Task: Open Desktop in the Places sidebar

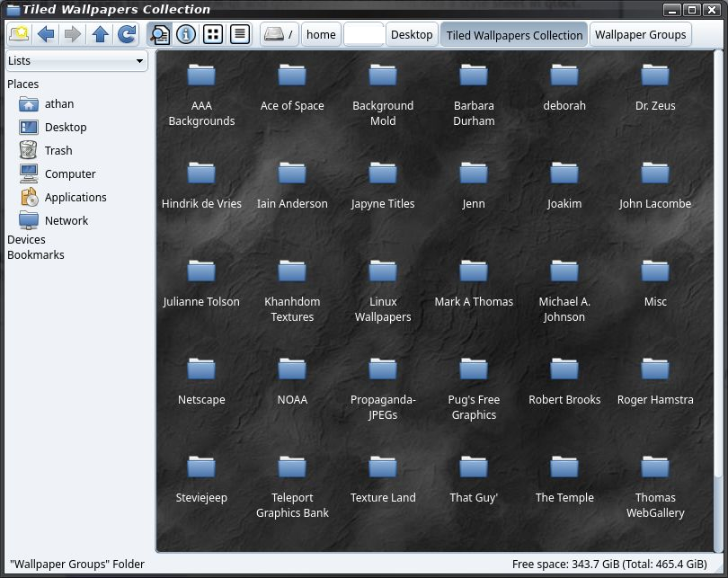Action: click(x=52, y=128)
